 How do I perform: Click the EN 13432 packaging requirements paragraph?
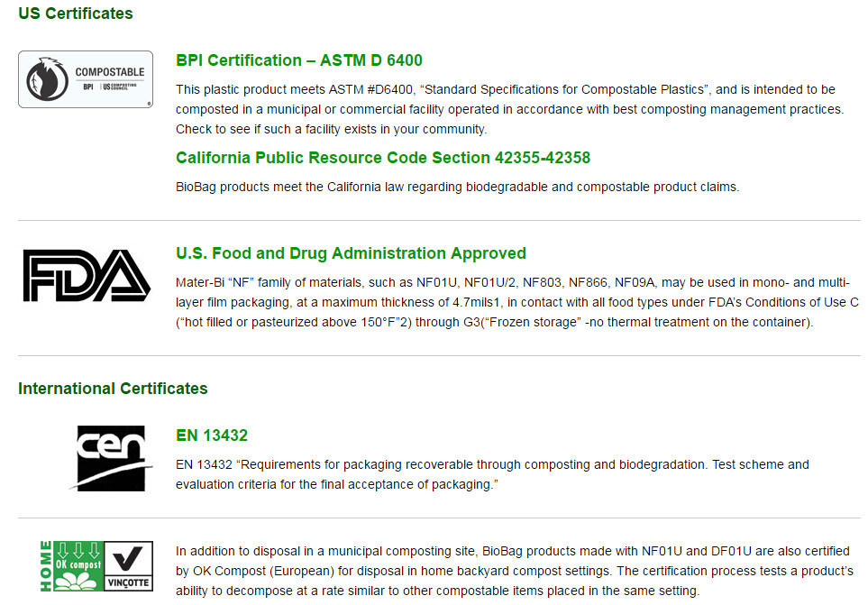click(492, 475)
